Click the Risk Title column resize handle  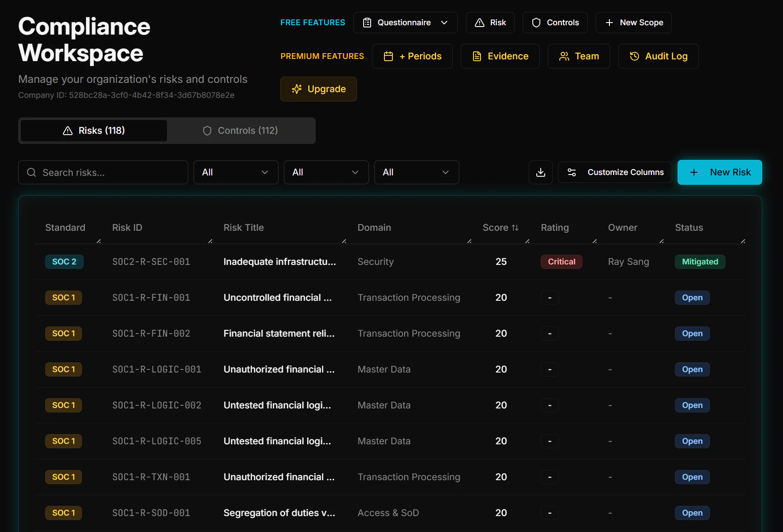(344, 241)
